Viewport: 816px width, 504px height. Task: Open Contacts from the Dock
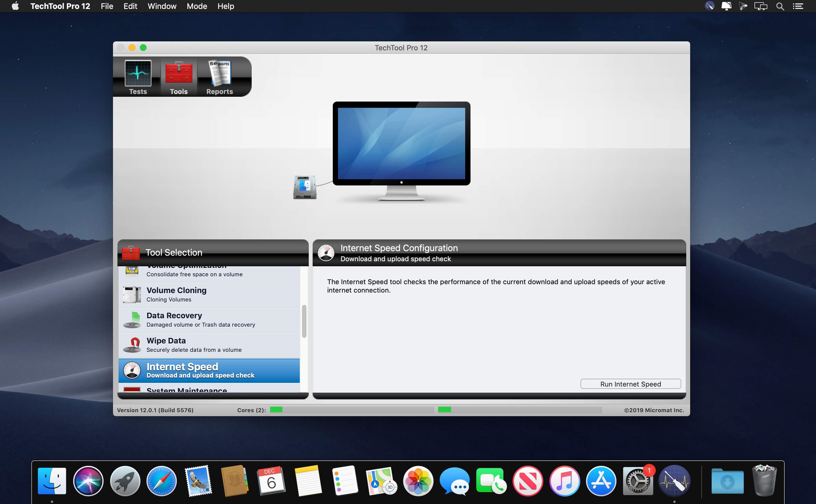[235, 481]
